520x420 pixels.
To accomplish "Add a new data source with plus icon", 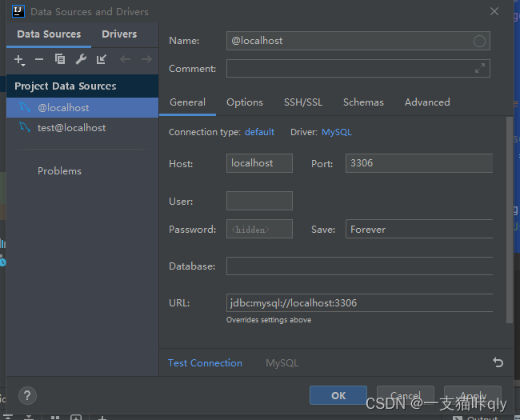I will [x=19, y=60].
